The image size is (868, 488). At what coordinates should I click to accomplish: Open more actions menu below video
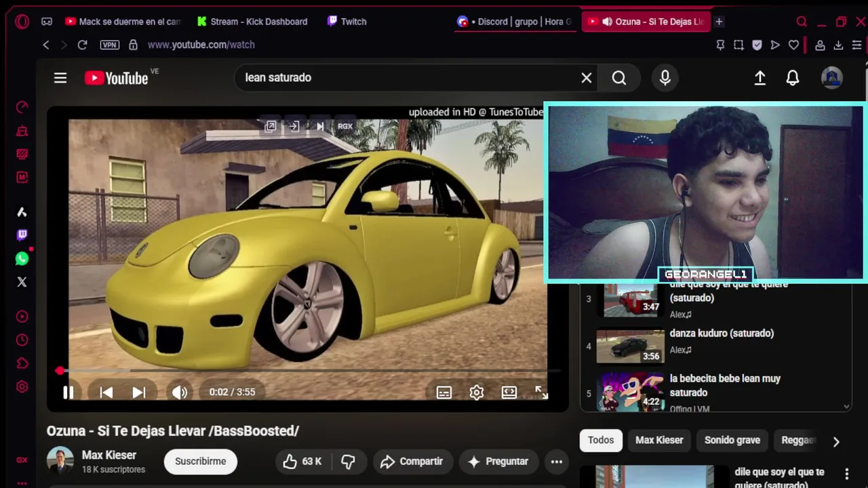[557, 462]
